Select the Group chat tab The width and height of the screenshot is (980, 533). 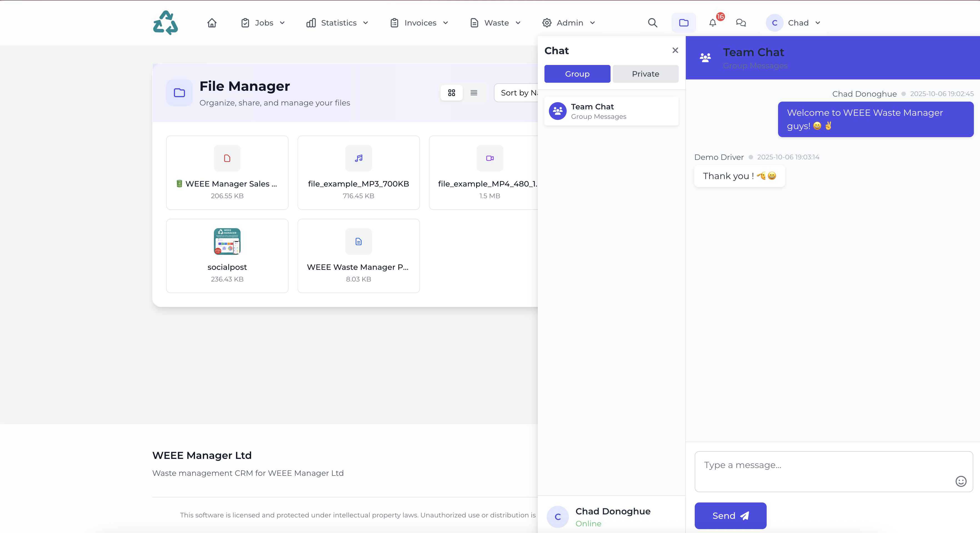tap(577, 74)
